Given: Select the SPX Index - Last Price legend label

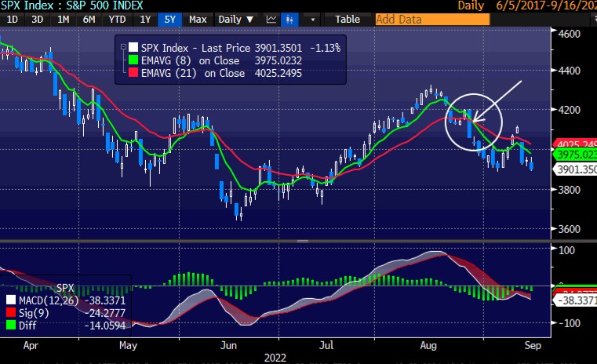Looking at the screenshot, I should pyautogui.click(x=195, y=48).
